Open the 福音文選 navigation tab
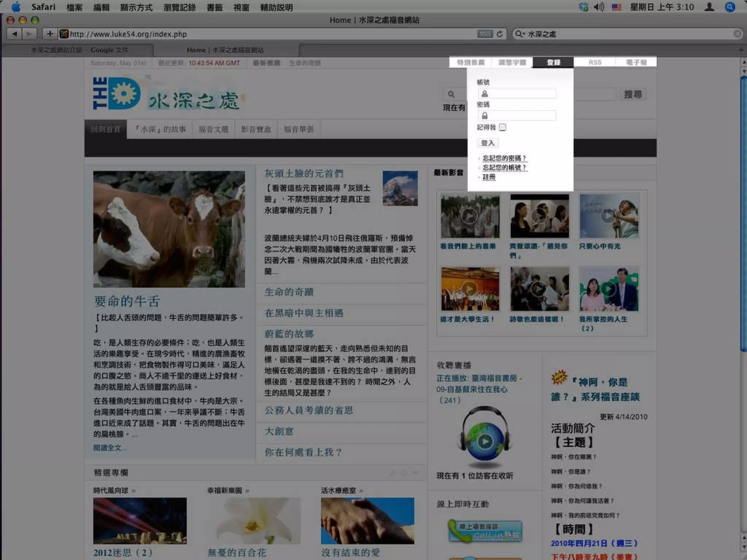 point(213,129)
